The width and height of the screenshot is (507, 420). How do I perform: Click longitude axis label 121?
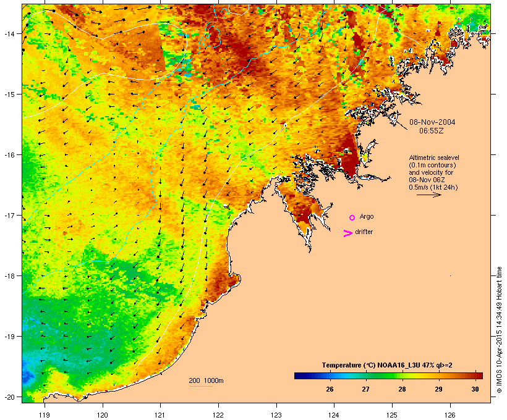click(x=160, y=415)
